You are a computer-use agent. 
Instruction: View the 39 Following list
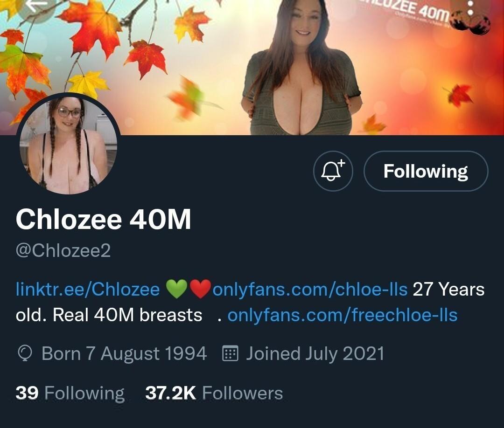[70, 393]
